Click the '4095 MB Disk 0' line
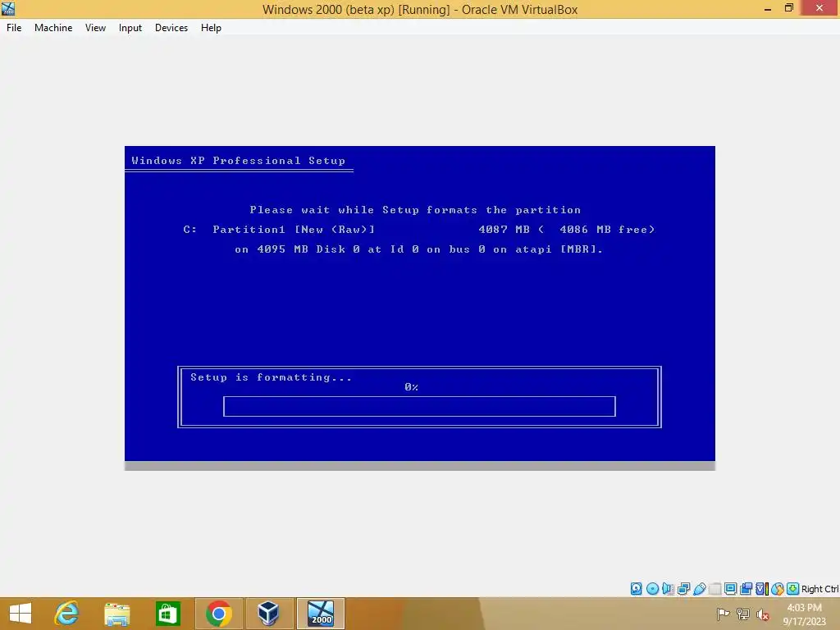The width and height of the screenshot is (840, 630). [x=419, y=249]
